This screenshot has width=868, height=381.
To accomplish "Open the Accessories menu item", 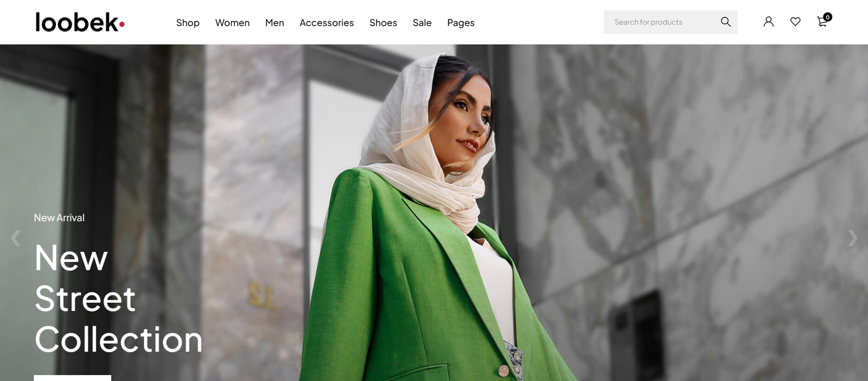I will [327, 23].
